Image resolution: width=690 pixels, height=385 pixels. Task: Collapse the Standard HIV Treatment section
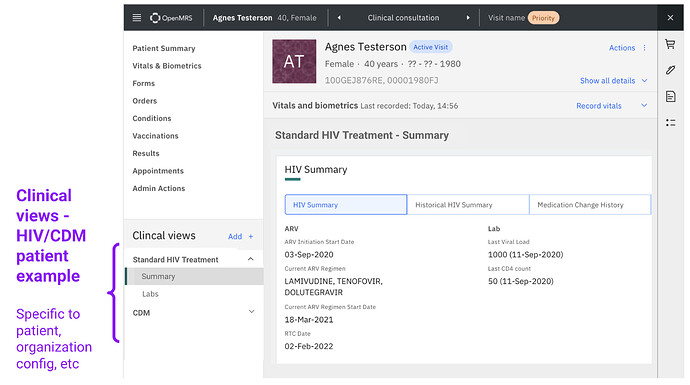(x=250, y=259)
